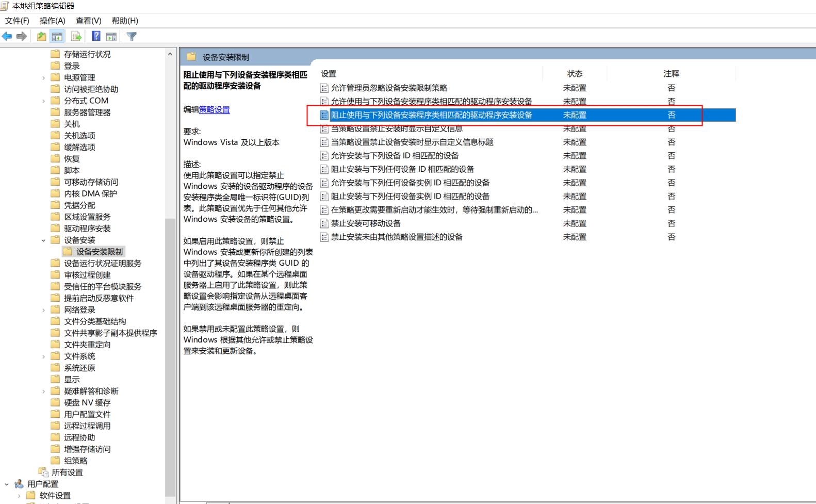
Task: Open the 文件(F) menu
Action: click(17, 21)
